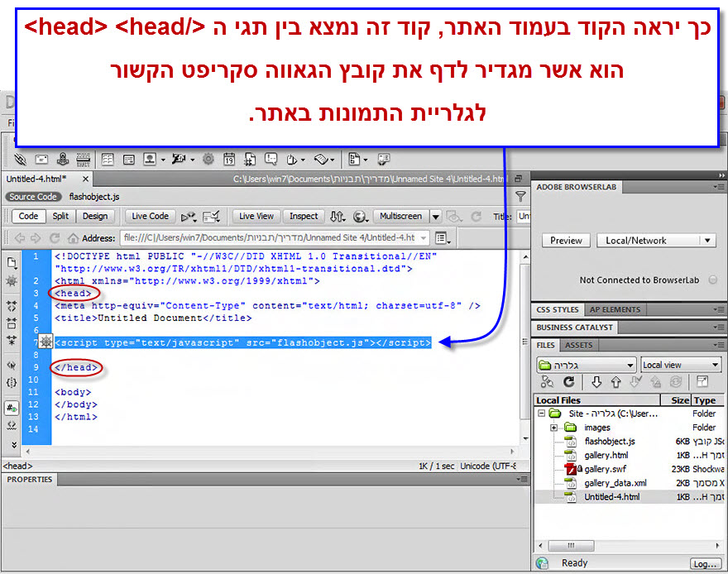Screen dimensions: 728x574
Task: Show more coding toolbar tools
Action: (x=14, y=444)
